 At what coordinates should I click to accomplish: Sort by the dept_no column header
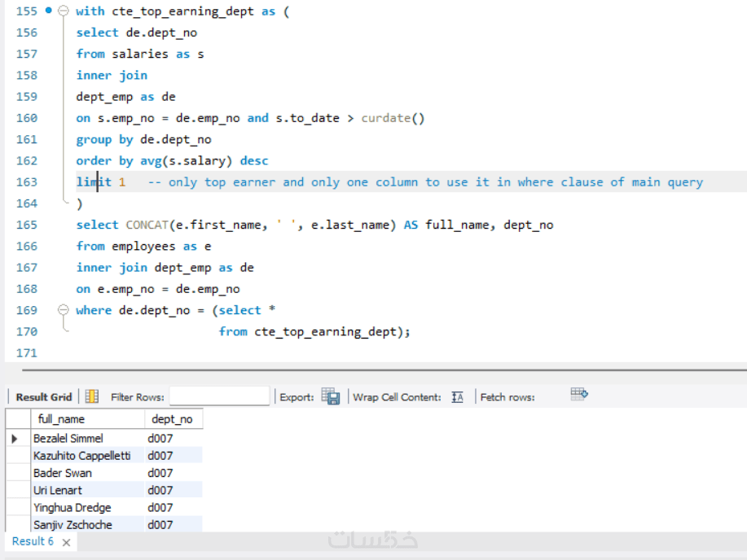(174, 419)
